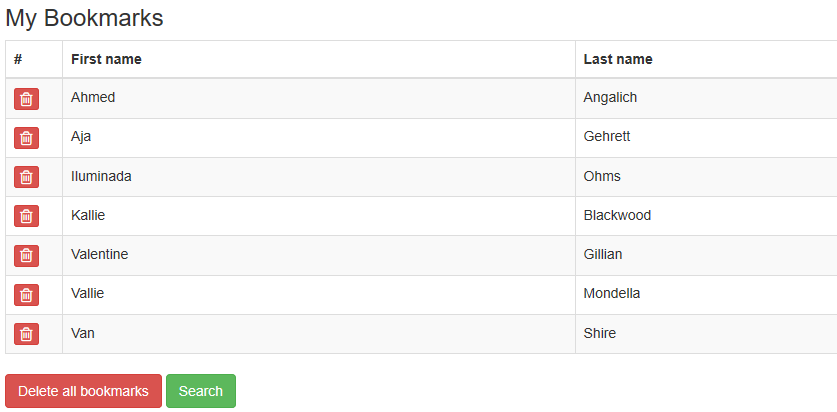The height and width of the screenshot is (412, 837).
Task: Click the Valentine first name cell
Action: pos(319,255)
